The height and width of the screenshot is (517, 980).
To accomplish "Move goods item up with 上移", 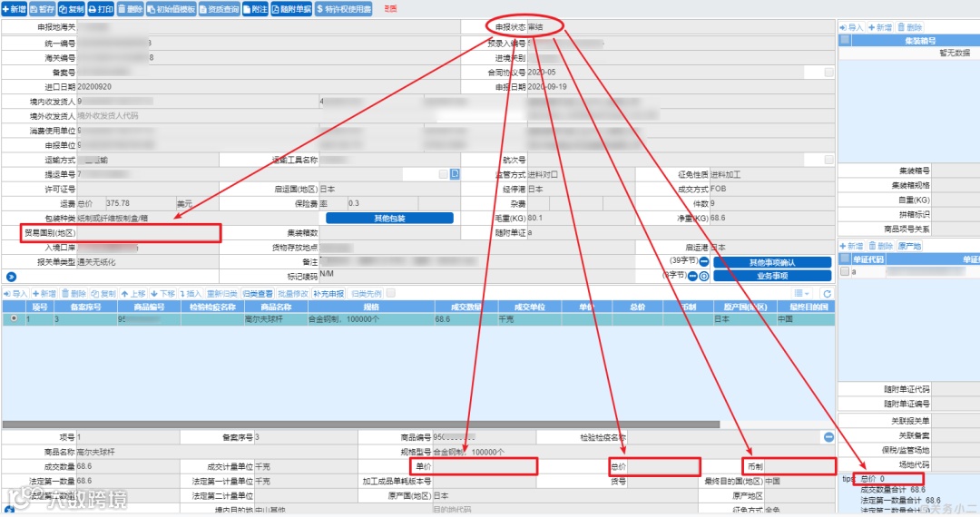I will click(133, 294).
